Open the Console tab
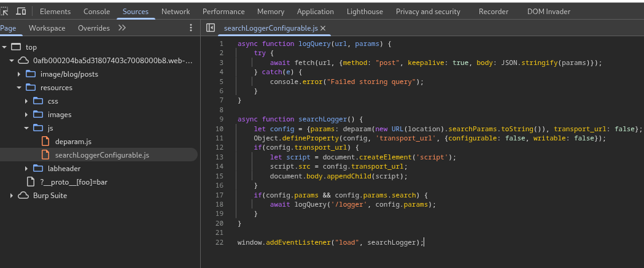This screenshot has height=268, width=644. coord(96,11)
